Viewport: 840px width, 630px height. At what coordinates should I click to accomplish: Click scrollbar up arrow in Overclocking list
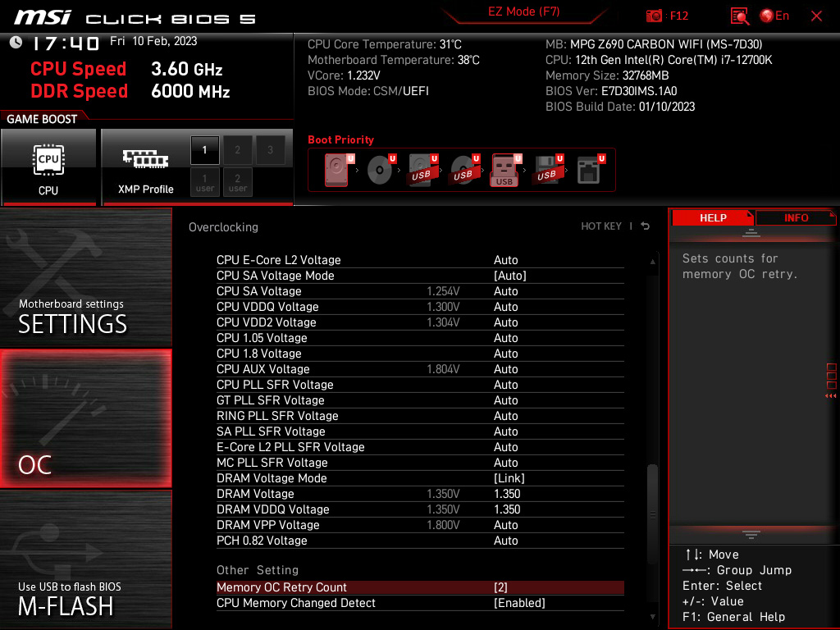coord(652,262)
